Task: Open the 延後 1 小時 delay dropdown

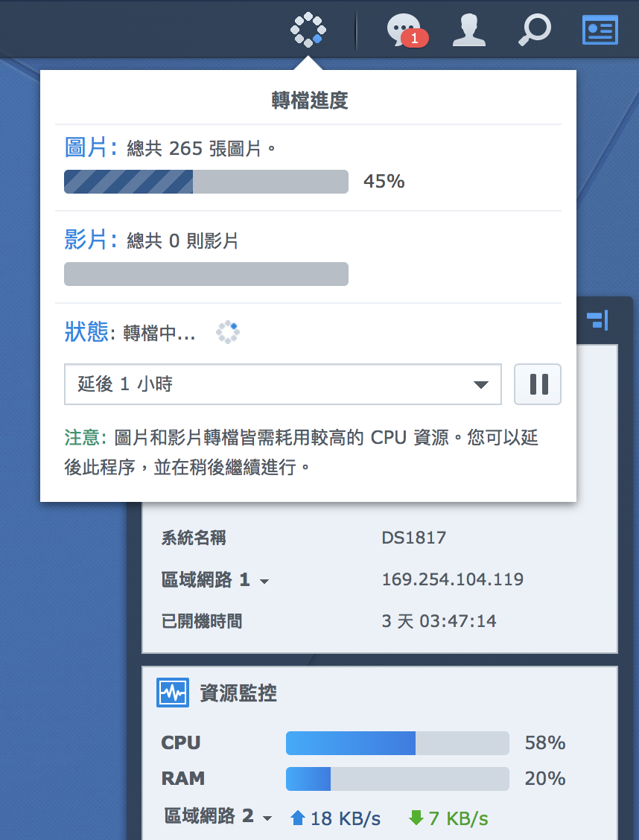Action: tap(283, 384)
